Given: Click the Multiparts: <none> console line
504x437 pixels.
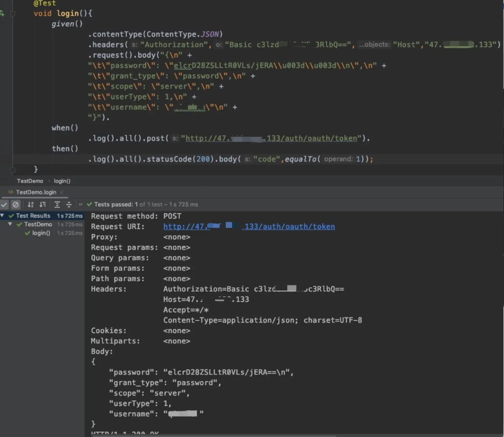Looking at the screenshot, I should (x=140, y=341).
